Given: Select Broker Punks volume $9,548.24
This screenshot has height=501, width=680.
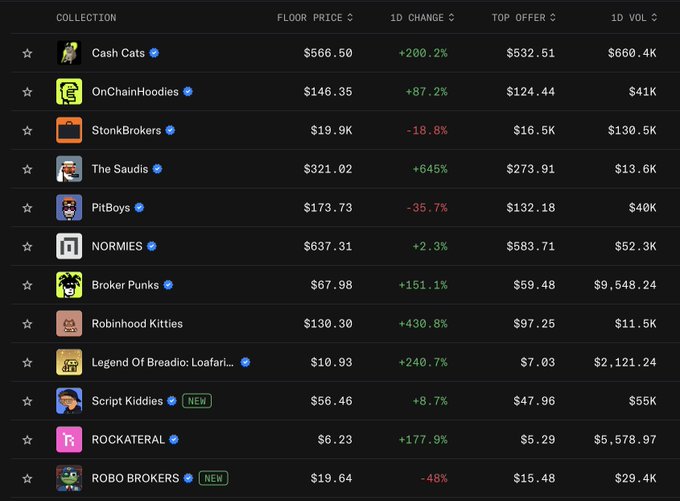Looking at the screenshot, I should click(625, 285).
